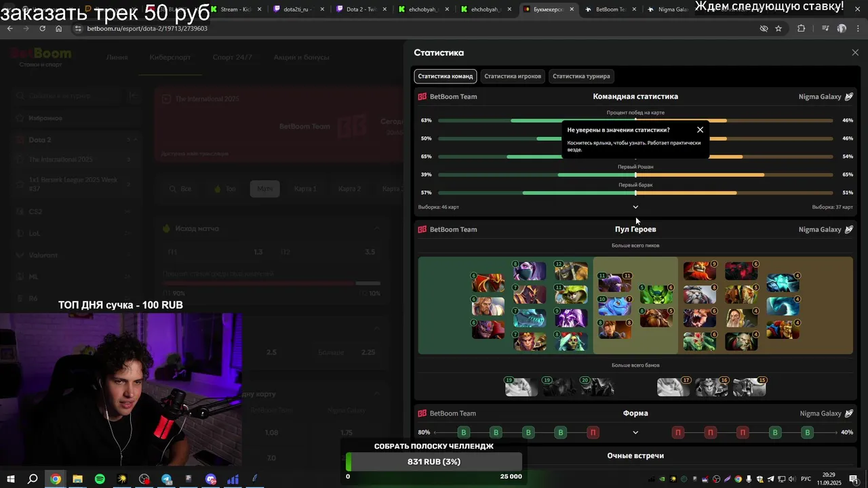Select Templar Assassin portrait with 8 picks

point(530,271)
